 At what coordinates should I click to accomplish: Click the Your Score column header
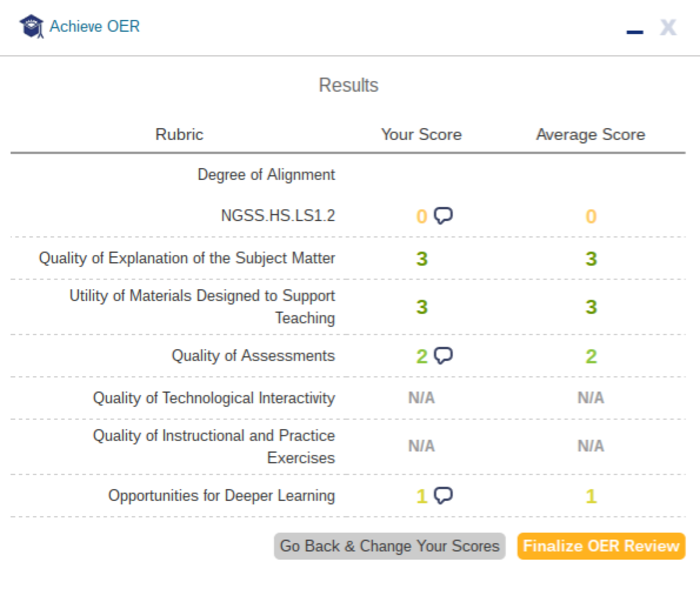tap(421, 134)
